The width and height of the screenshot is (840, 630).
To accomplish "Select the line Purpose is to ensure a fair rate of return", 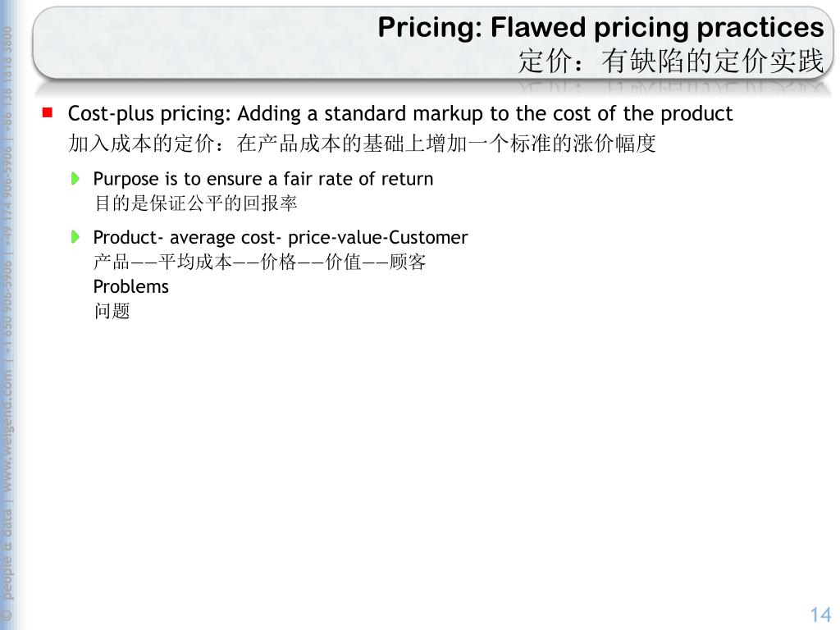I will click(262, 179).
